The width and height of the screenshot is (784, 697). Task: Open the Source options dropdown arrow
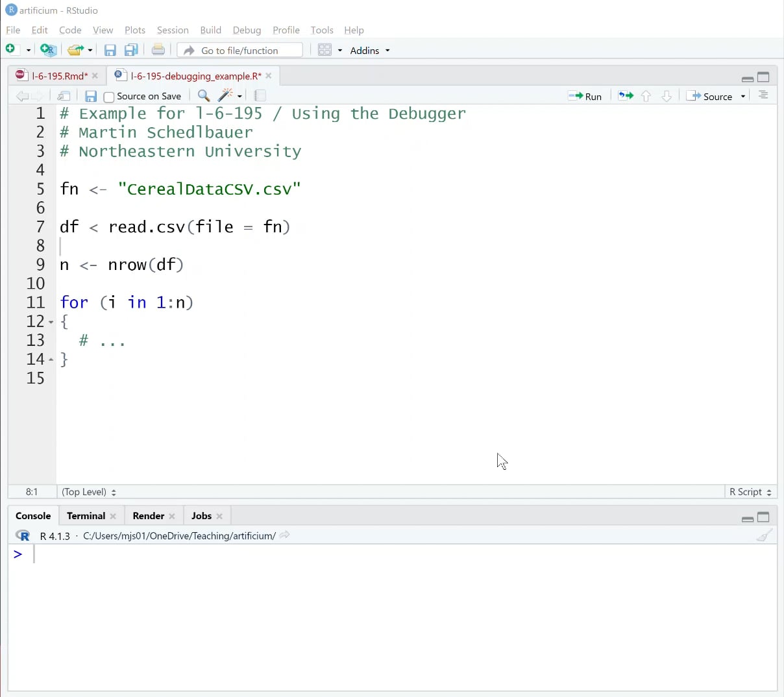coord(743,97)
